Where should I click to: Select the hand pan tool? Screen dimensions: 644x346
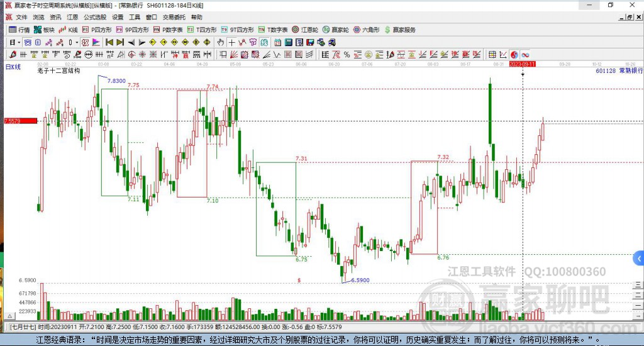pyautogui.click(x=221, y=42)
